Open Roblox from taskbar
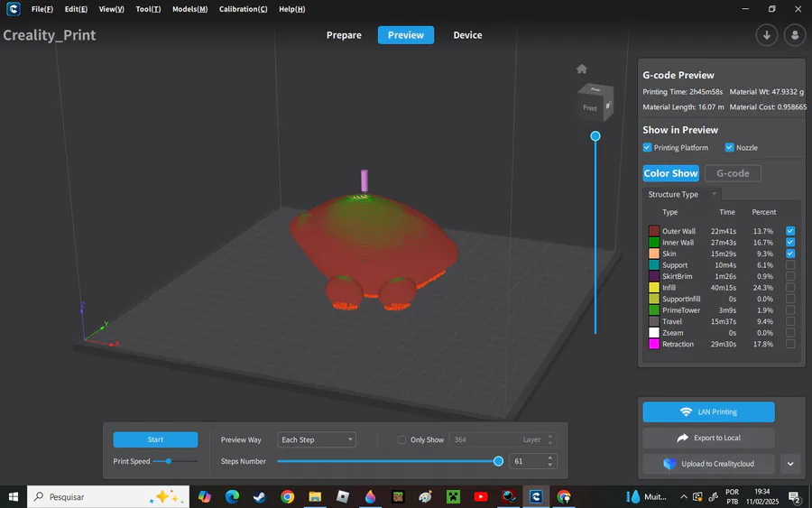This screenshot has width=812, height=508. pyautogui.click(x=342, y=497)
